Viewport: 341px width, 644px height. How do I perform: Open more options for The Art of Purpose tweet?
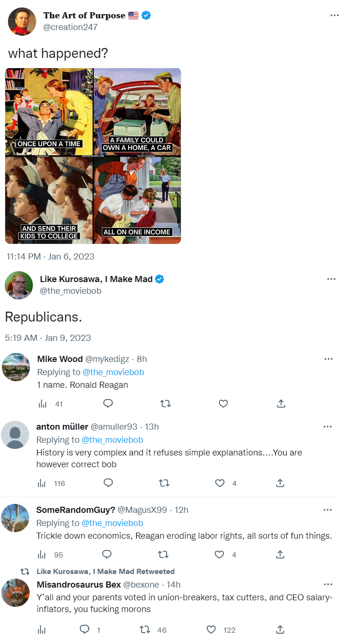tap(334, 15)
